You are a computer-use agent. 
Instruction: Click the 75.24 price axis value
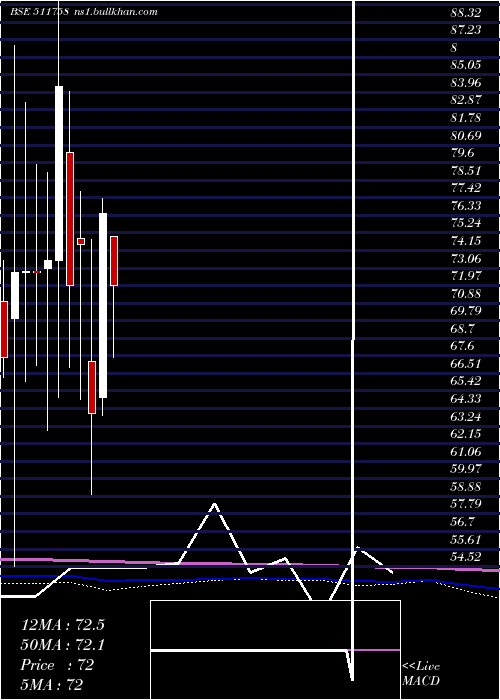coord(466,223)
